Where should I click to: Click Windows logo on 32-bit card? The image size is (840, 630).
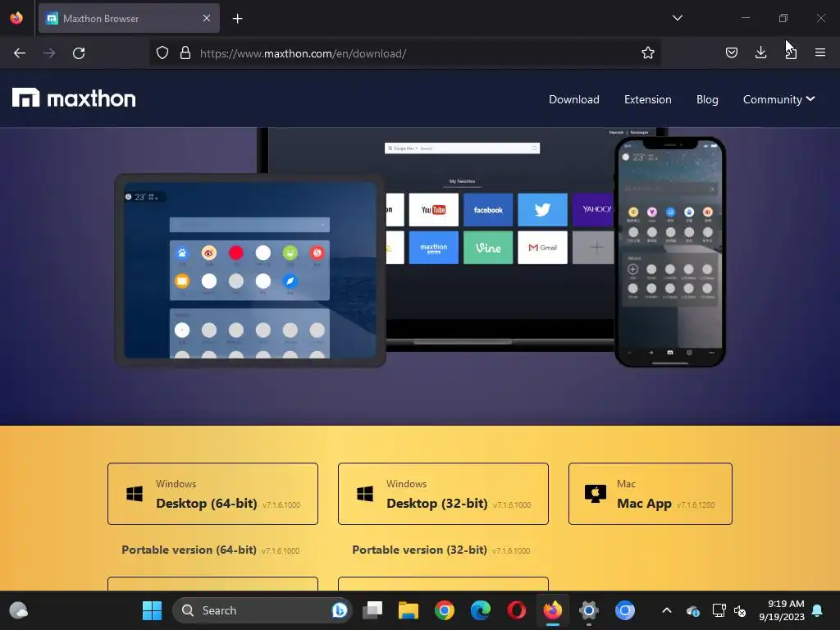[365, 494]
